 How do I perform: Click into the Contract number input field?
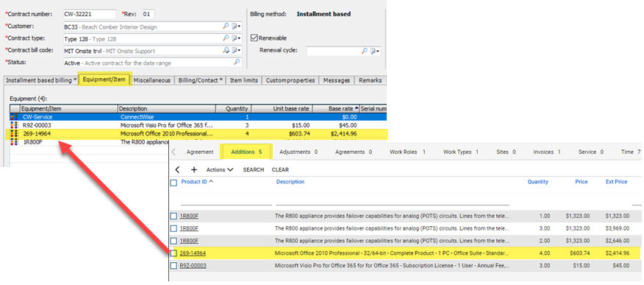(x=90, y=14)
